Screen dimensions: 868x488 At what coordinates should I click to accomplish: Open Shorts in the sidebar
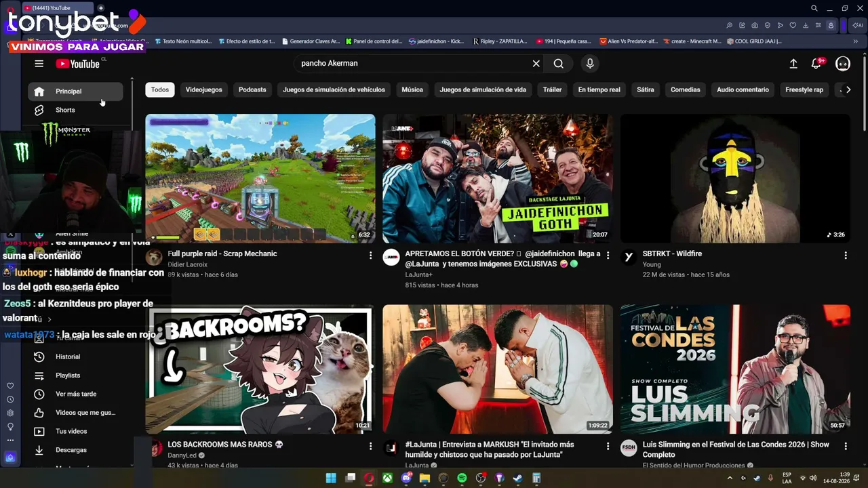(75, 110)
